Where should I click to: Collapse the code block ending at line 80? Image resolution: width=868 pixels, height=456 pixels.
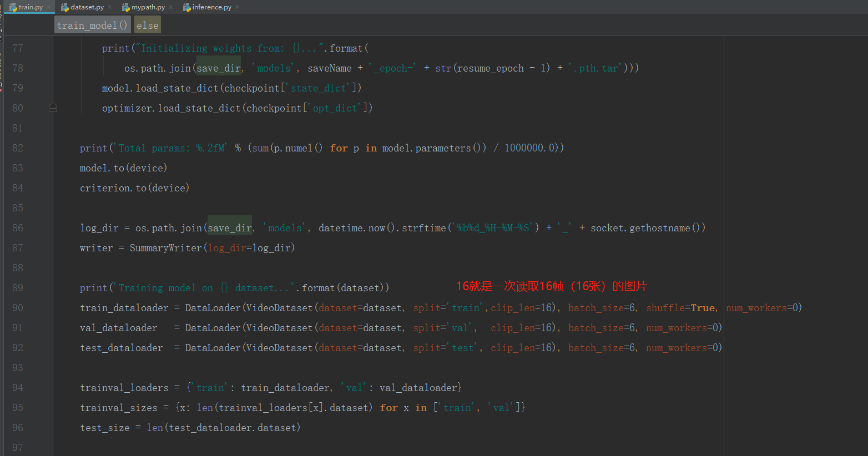click(53, 108)
